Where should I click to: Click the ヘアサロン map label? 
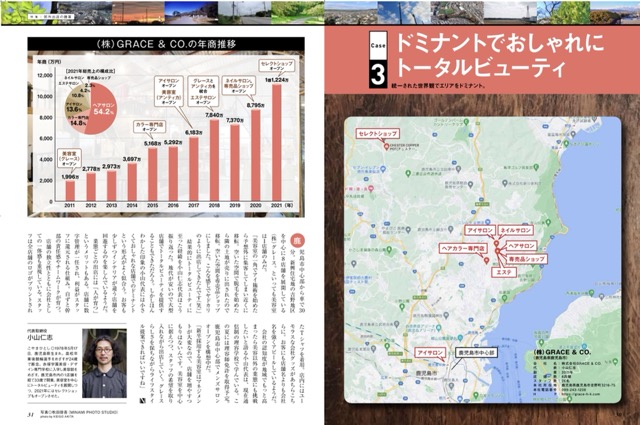521,246
